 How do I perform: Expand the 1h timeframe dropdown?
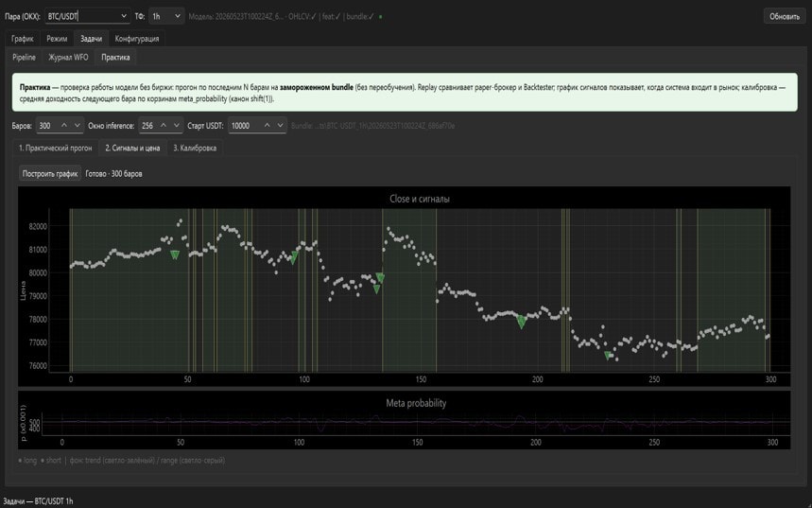166,16
